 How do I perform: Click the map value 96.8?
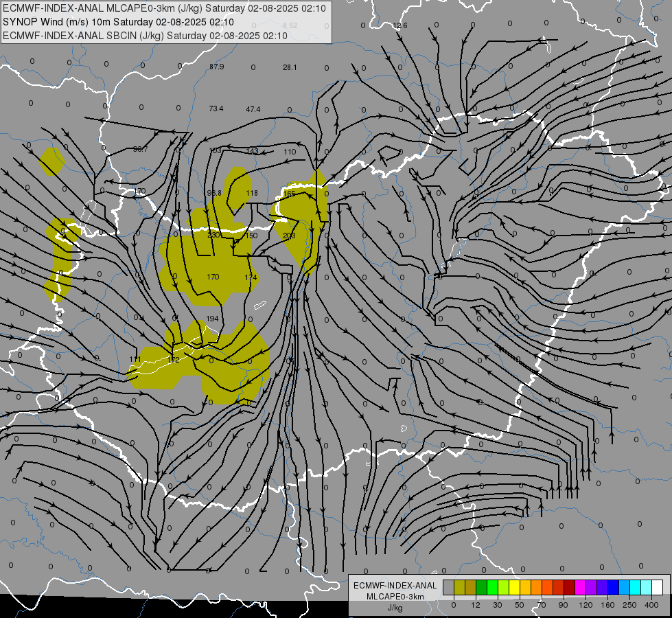coord(214,193)
